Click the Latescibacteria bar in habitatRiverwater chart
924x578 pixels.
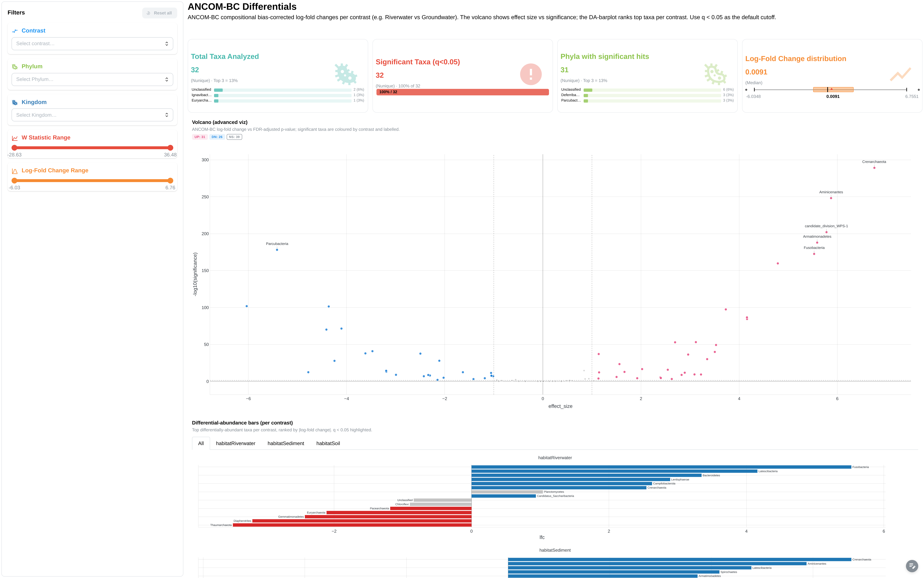click(x=614, y=471)
